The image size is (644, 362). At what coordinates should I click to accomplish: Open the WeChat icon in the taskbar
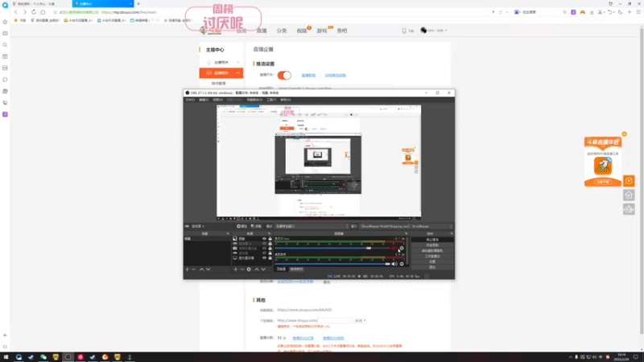coord(43,357)
